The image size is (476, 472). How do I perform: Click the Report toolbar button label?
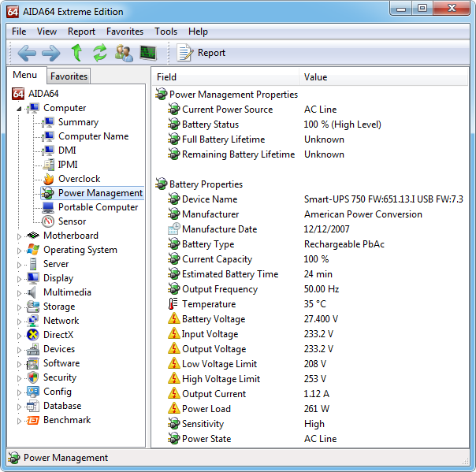pos(211,53)
